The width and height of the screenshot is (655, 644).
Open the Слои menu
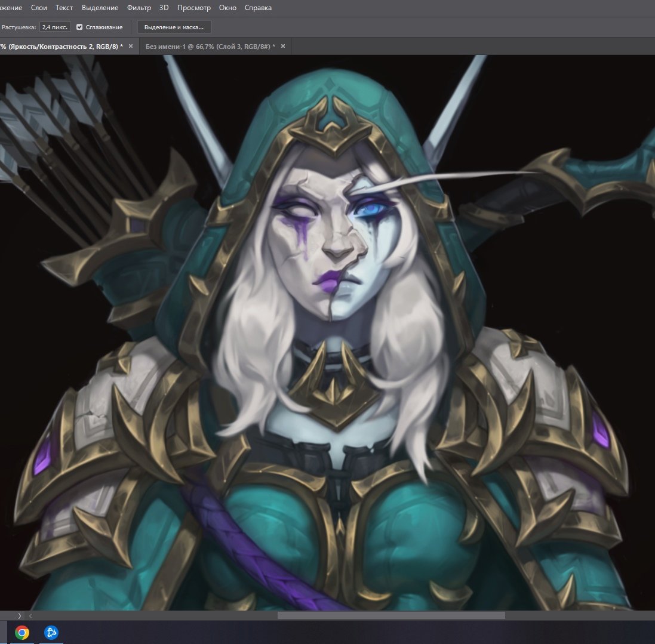(39, 8)
